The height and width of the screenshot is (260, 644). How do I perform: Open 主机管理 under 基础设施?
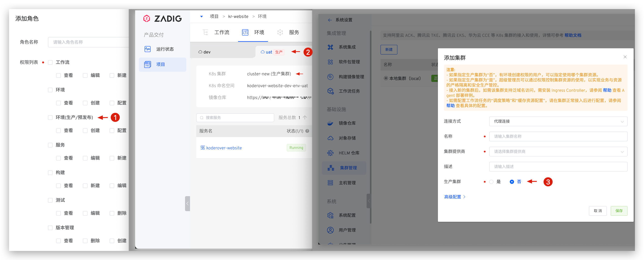pyautogui.click(x=330, y=182)
